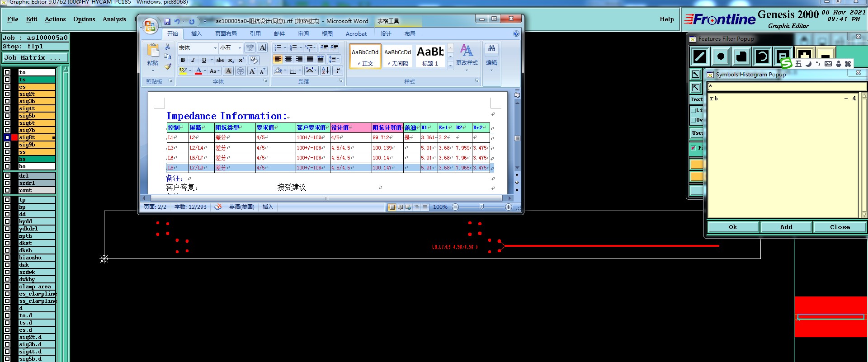Viewport: 868px width, 362px height.
Task: Open the font name dropdown showing 宋体
Action: point(215,48)
